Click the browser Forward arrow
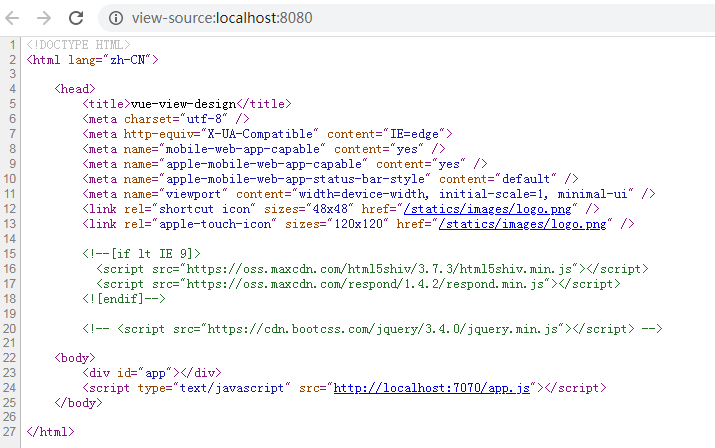The image size is (715, 448). click(44, 18)
